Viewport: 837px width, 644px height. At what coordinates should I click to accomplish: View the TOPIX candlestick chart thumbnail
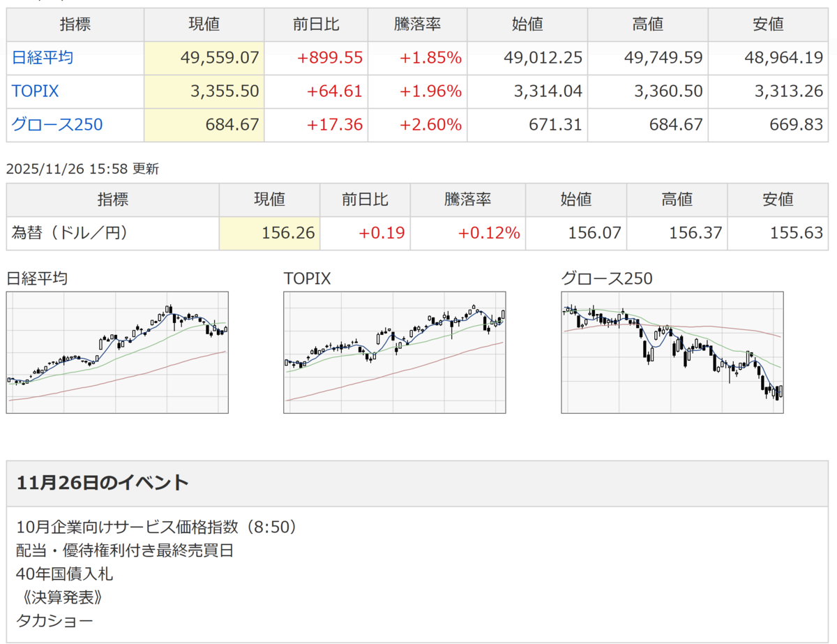point(395,352)
